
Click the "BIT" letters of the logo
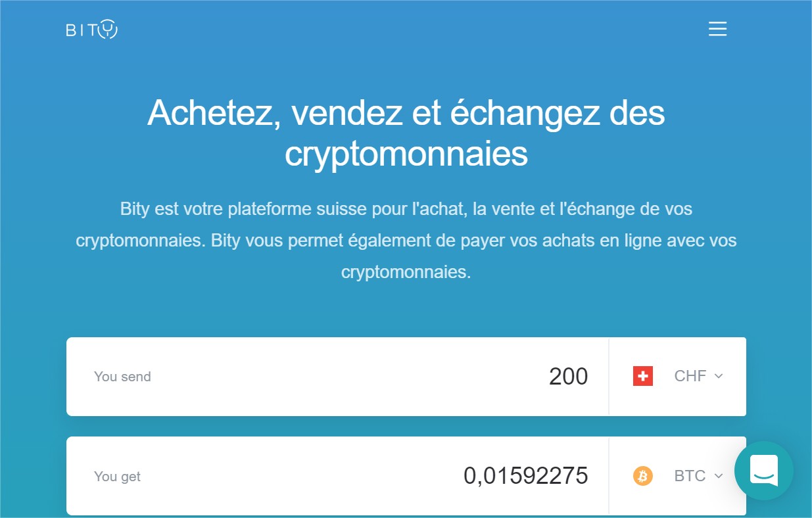pyautogui.click(x=81, y=30)
